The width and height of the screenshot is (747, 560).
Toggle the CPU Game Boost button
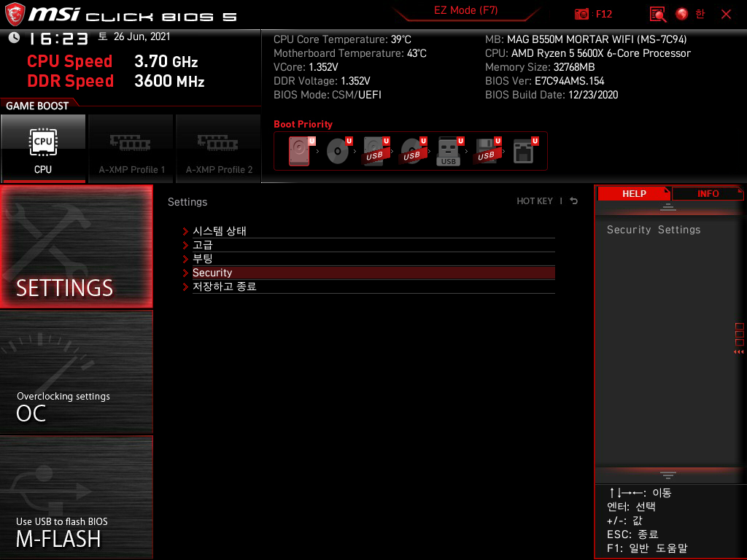[43, 149]
